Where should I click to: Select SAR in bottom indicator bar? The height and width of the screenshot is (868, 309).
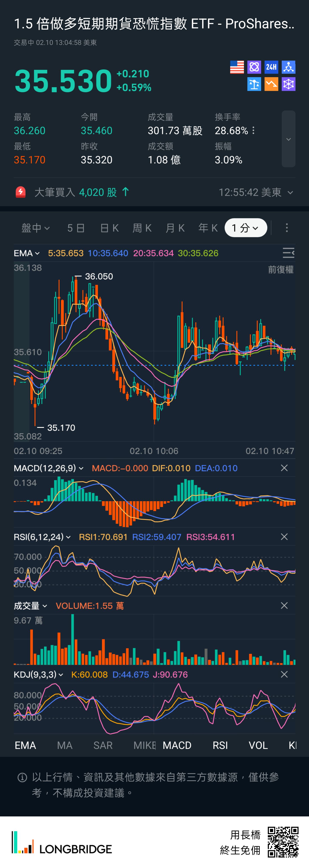click(x=103, y=745)
